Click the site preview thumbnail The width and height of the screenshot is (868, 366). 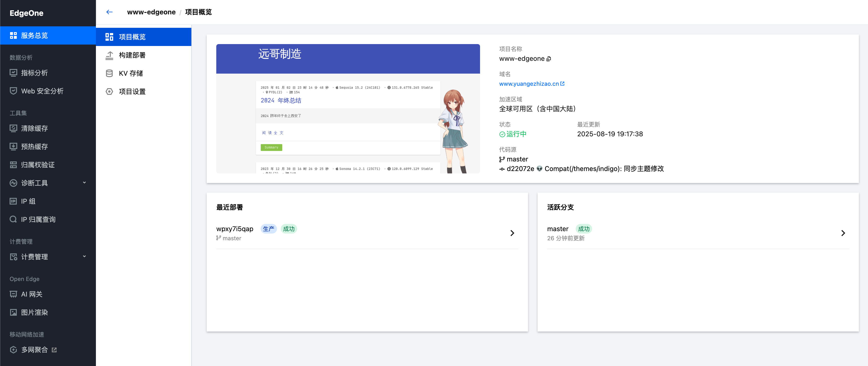pyautogui.click(x=348, y=109)
